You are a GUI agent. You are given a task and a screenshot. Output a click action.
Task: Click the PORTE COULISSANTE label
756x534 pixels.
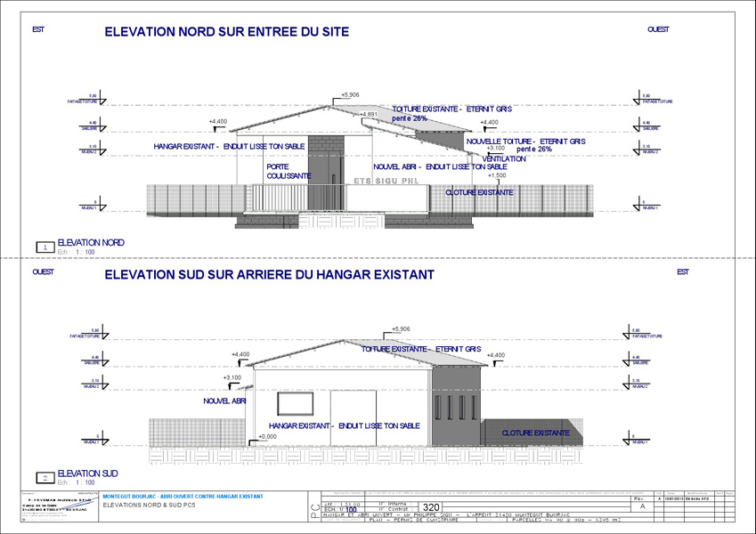[x=288, y=172]
